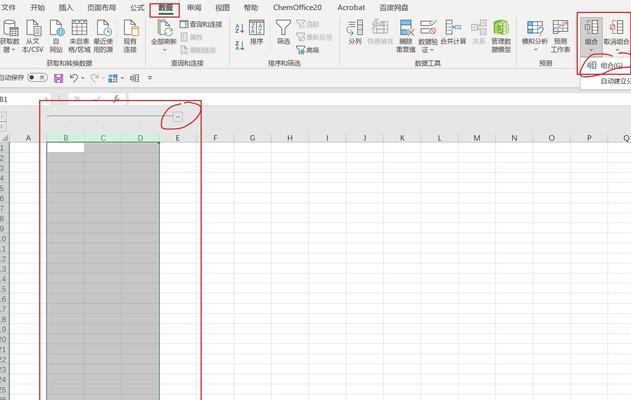Viewport: 631px width, 400px height.
Task: Expand the 模拟分析 dropdown arrow
Action: click(535, 50)
